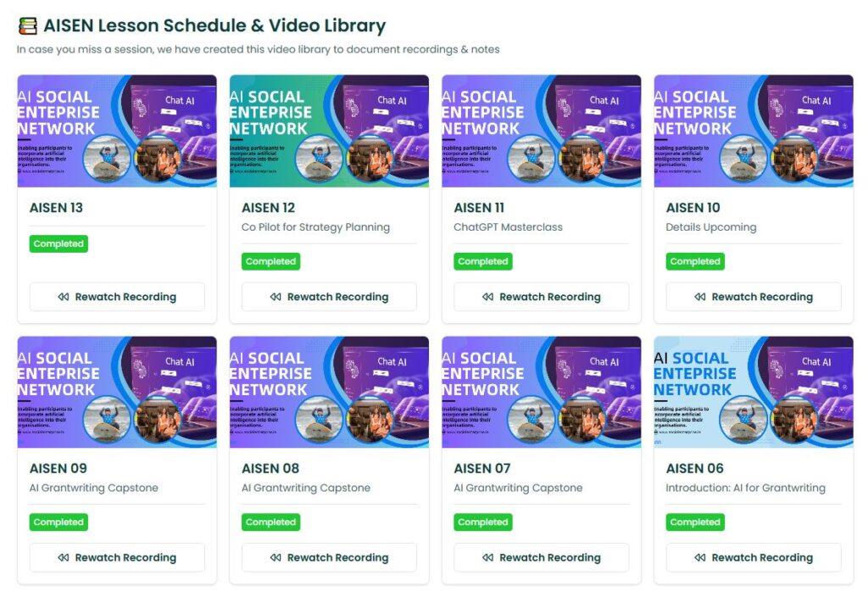Click the rewind icon on AISEN 12 card
868x592 pixels.
pos(275,297)
